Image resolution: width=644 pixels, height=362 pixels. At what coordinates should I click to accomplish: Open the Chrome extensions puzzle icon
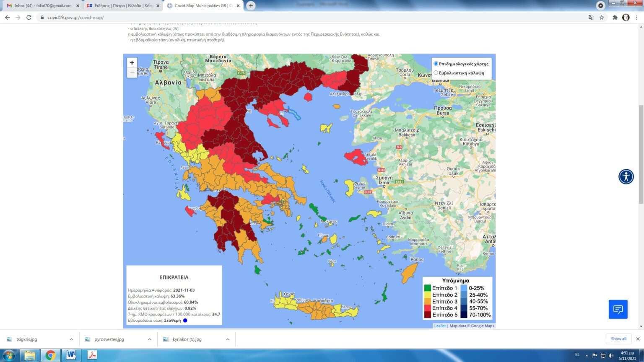click(615, 18)
